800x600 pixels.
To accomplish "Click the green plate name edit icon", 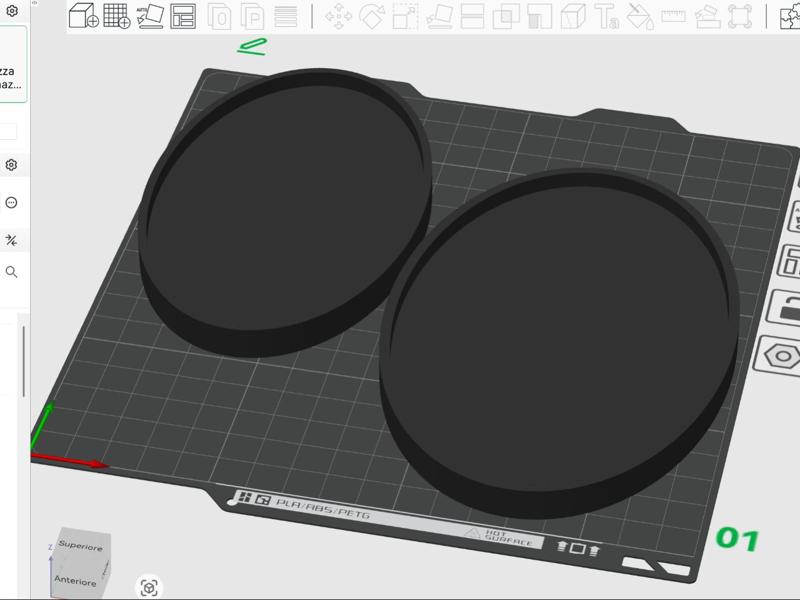I will click(252, 46).
